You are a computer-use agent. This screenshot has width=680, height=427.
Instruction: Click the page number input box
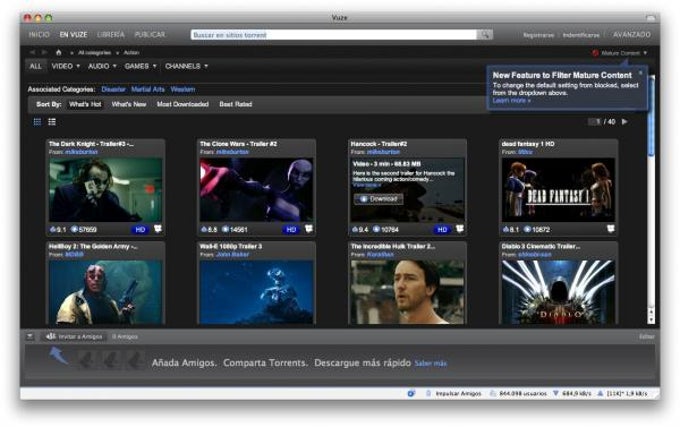pos(595,122)
